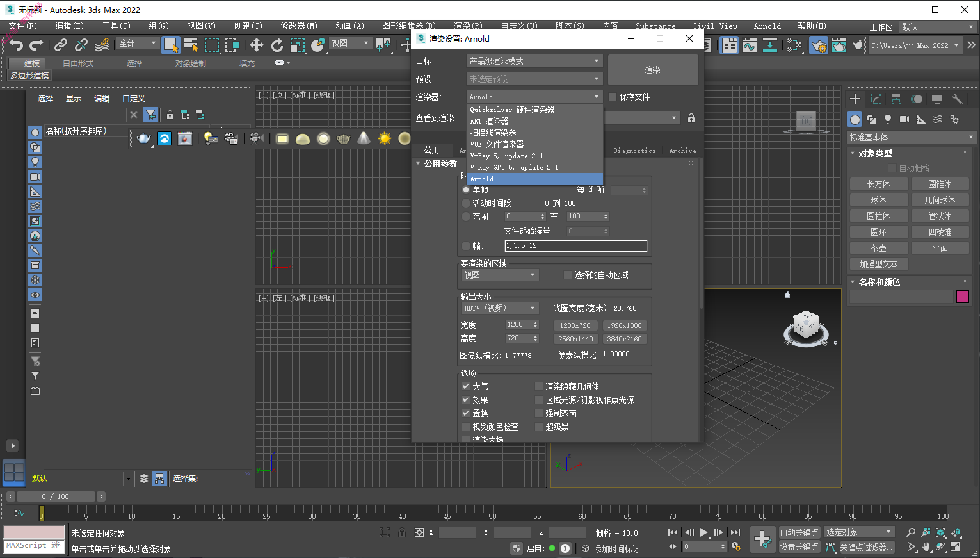
Task: Select the Lights category icon
Action: click(888, 119)
